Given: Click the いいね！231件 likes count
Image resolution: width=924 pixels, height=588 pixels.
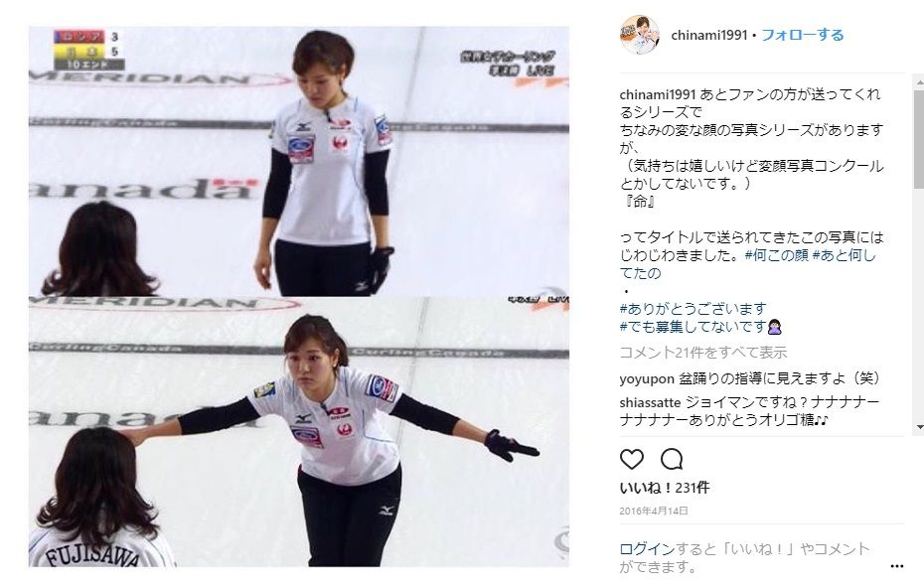Looking at the screenshot, I should tap(664, 488).
